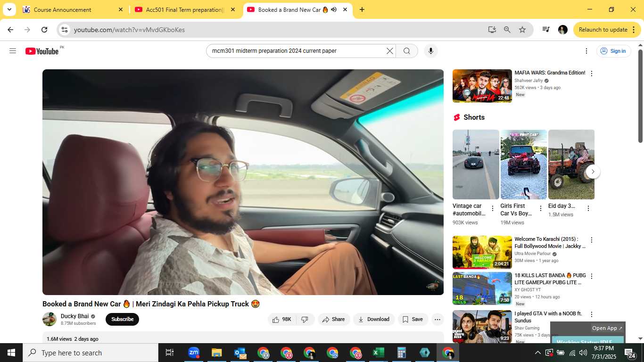The image size is (644, 362).
Task: Start voice search with microphone icon
Action: pyautogui.click(x=430, y=51)
